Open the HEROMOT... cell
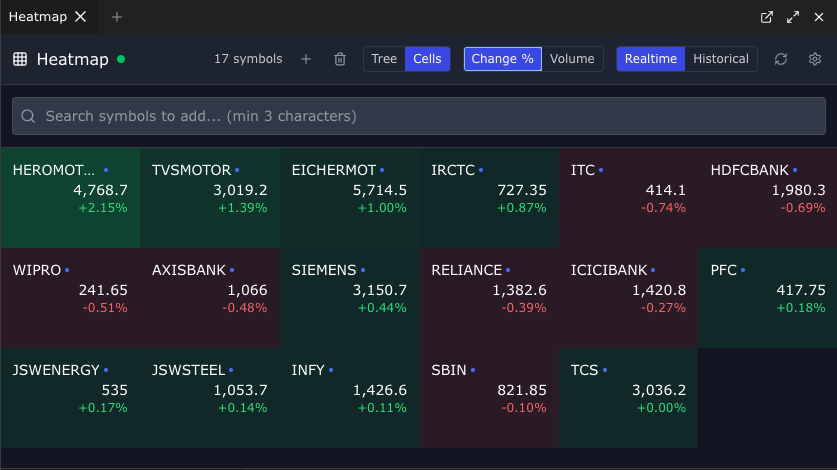This screenshot has width=837, height=470. pyautogui.click(x=70, y=198)
